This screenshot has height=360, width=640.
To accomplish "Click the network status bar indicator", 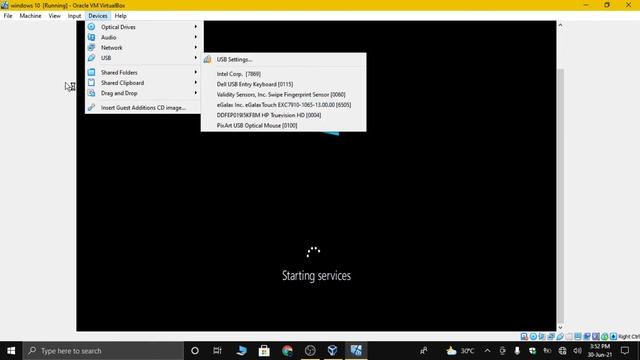I will pos(551,337).
